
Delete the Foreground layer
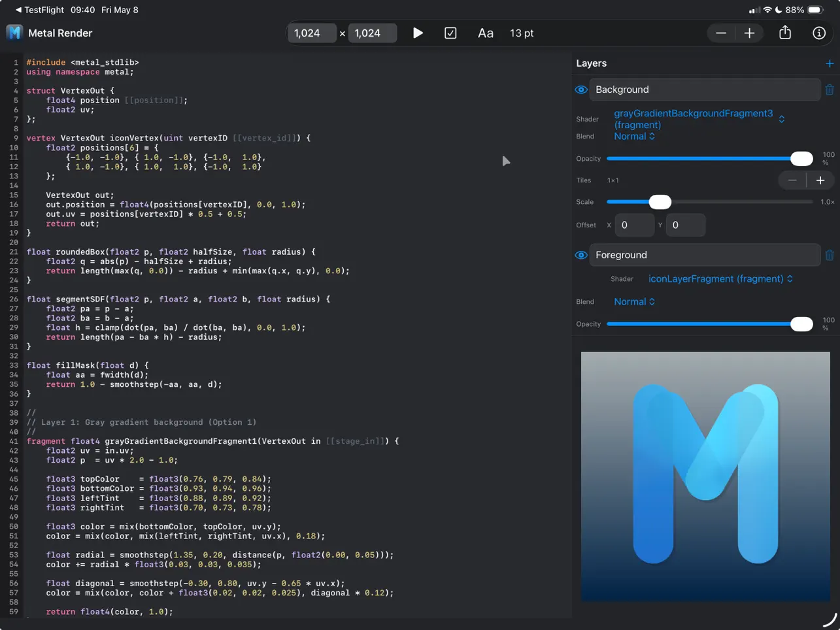830,255
